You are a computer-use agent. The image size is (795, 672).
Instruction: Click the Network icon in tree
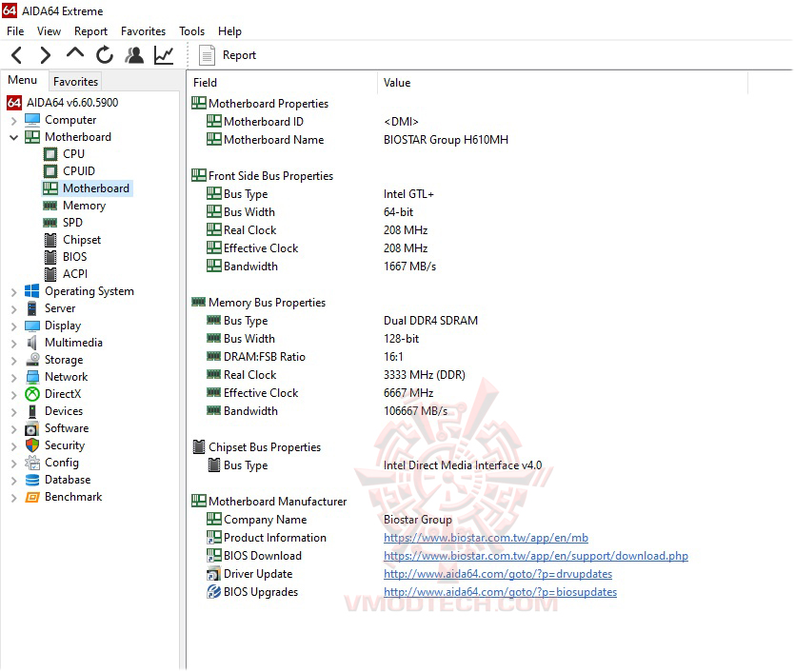click(x=32, y=377)
